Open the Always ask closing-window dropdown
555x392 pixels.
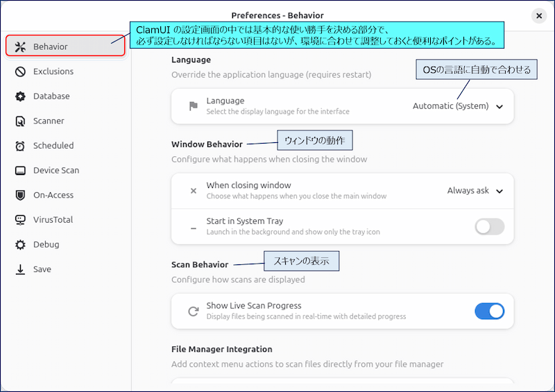coord(475,191)
